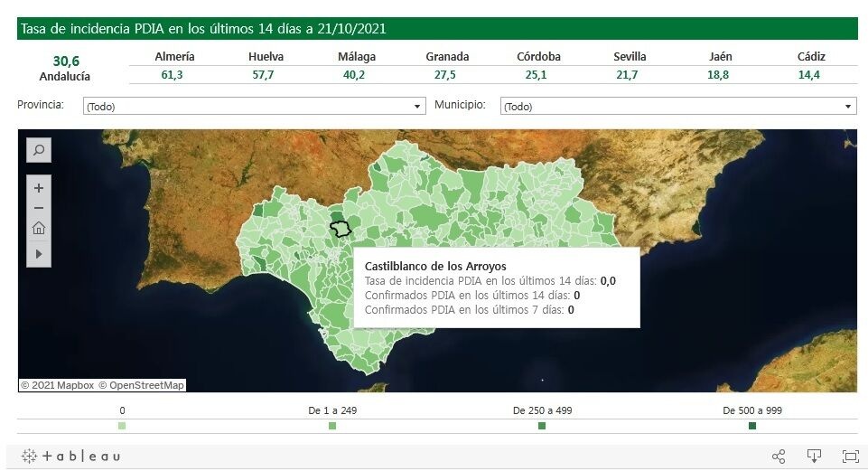Click the download icon in bottom toolbar
868x471 pixels.
814,457
